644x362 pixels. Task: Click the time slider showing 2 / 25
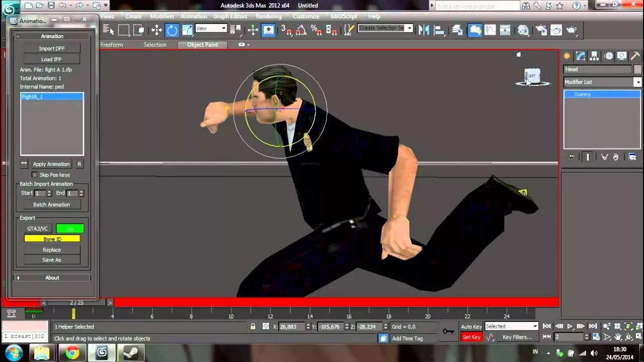click(x=77, y=303)
